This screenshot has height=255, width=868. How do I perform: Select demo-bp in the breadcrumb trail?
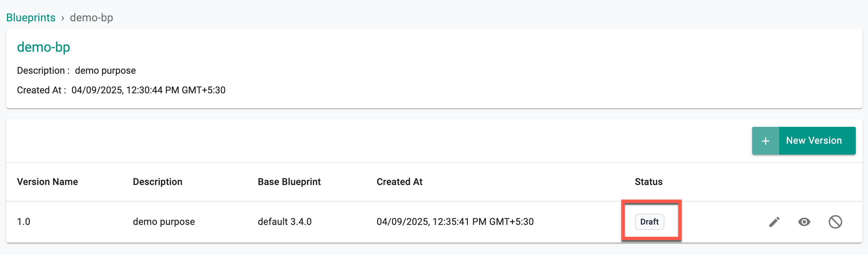[91, 18]
